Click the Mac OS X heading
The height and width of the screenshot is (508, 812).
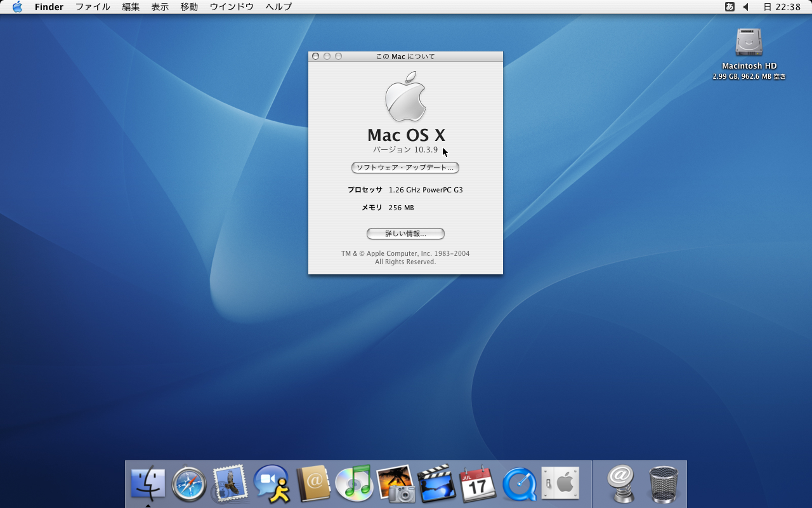click(406, 135)
